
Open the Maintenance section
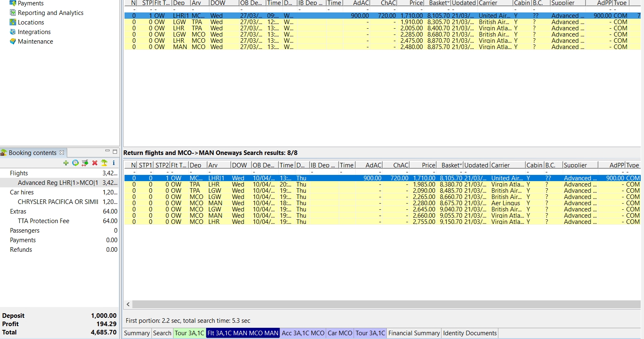click(x=35, y=41)
